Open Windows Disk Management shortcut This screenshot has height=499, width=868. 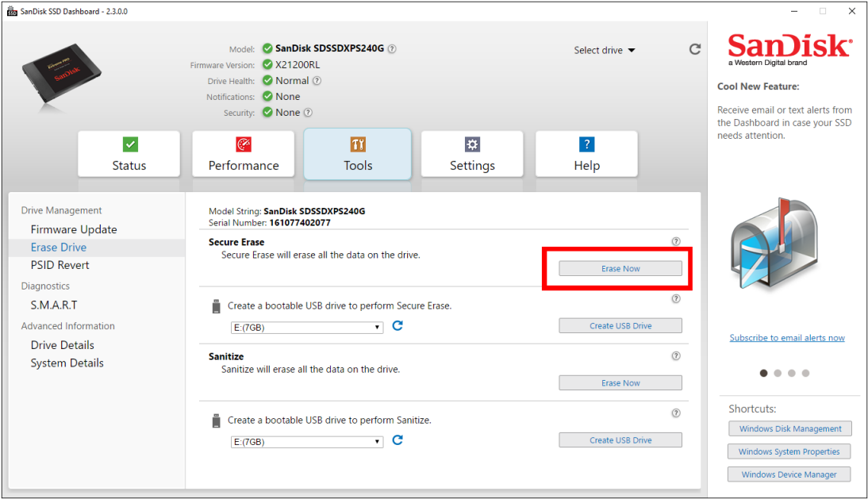[790, 428]
